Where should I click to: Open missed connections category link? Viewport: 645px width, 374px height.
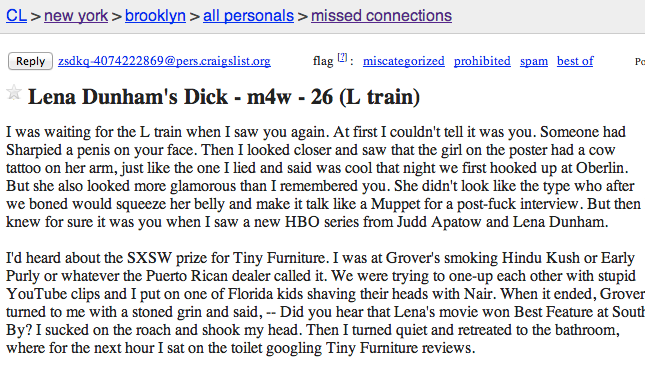pos(381,16)
